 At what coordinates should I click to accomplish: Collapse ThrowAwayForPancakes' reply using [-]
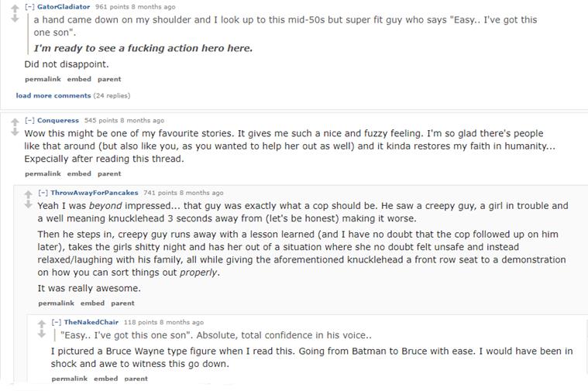coord(43,193)
